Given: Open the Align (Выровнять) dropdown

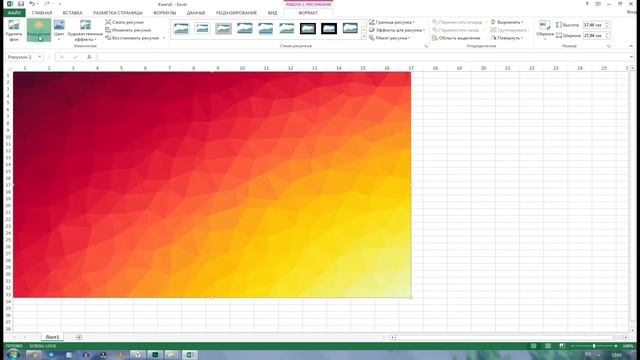Looking at the screenshot, I should click(x=507, y=22).
